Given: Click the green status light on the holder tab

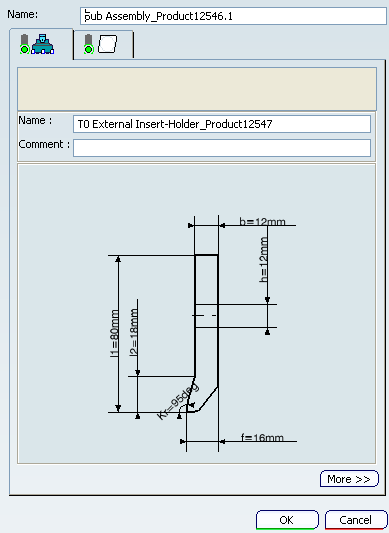Looking at the screenshot, I should [x=24, y=50].
